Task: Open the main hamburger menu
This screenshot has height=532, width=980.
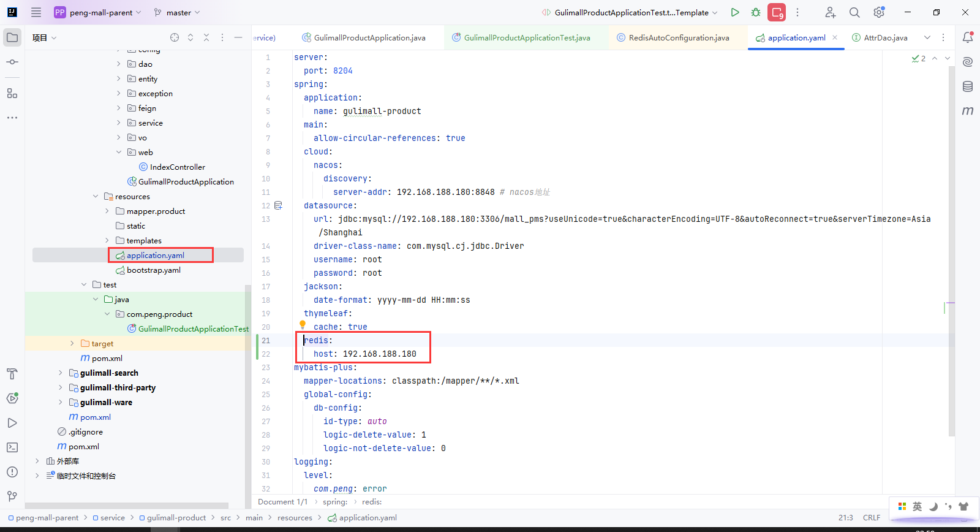Action: [36, 12]
